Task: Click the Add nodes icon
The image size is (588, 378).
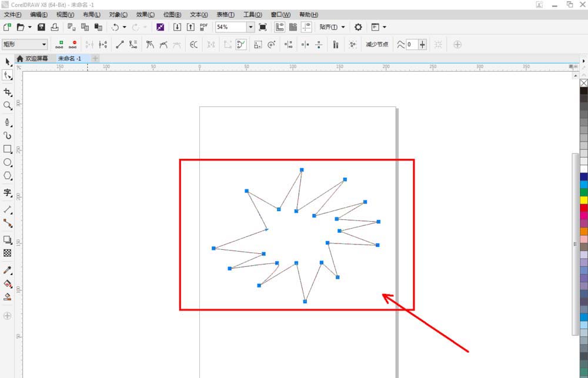Action: [x=59, y=45]
